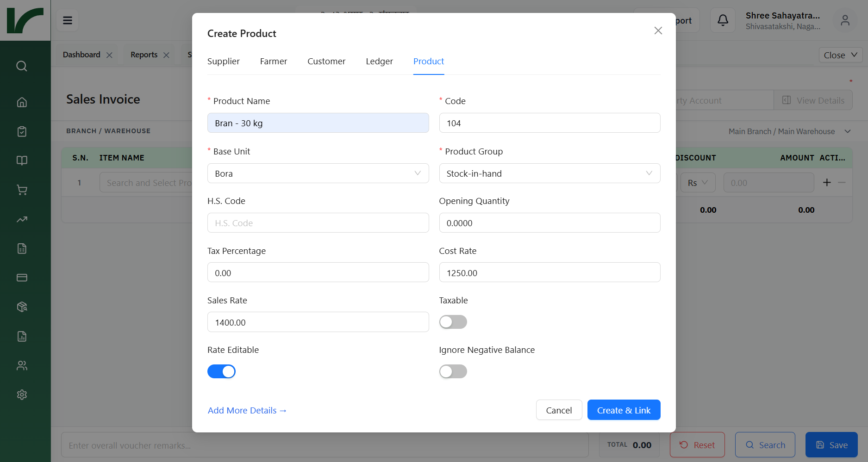Screen dimensions: 868x462
Task: Click the Search and Select Product field
Action: point(146,183)
